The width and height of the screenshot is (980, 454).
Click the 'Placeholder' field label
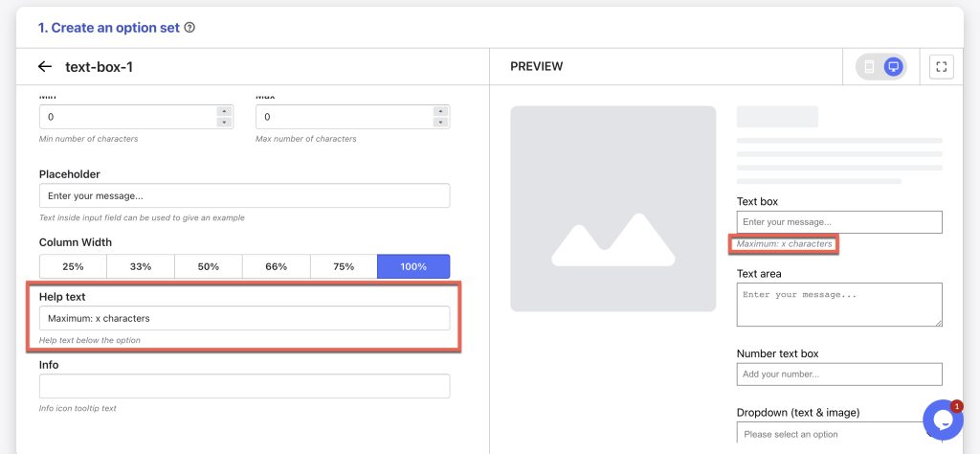click(69, 174)
